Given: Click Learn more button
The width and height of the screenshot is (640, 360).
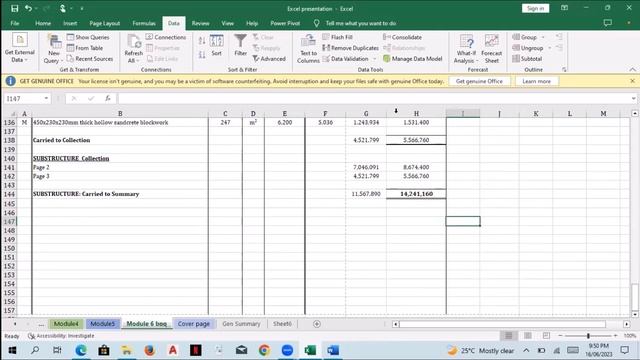Looking at the screenshot, I should click(x=536, y=81).
